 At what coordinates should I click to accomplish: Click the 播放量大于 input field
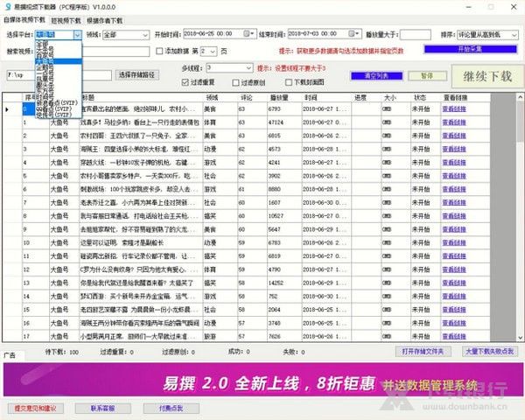click(415, 34)
